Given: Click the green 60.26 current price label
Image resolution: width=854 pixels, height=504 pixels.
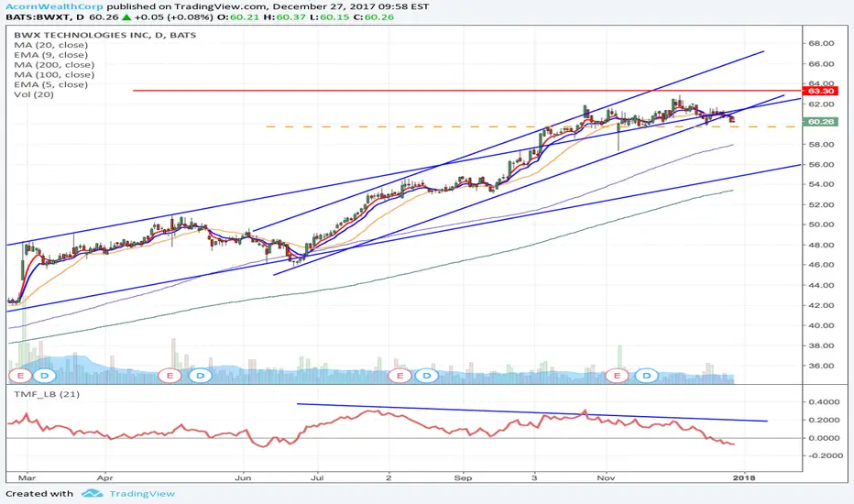Looking at the screenshot, I should click(820, 122).
